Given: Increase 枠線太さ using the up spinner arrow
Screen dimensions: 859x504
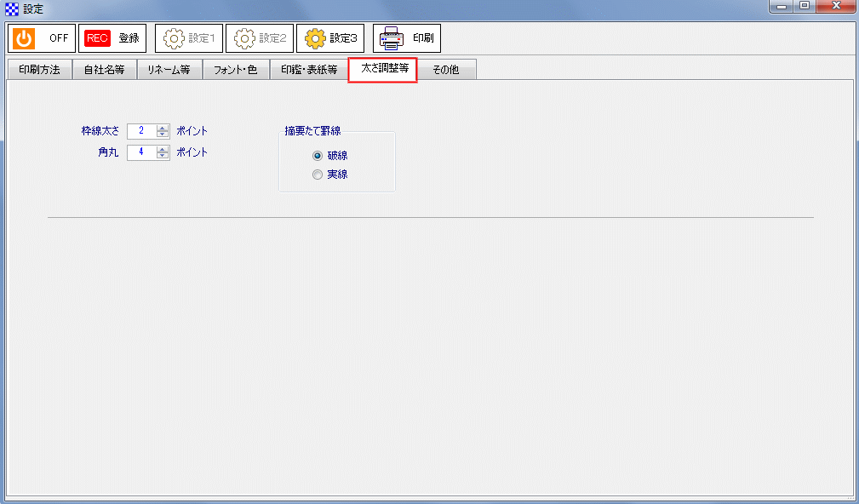Looking at the screenshot, I should [x=163, y=128].
